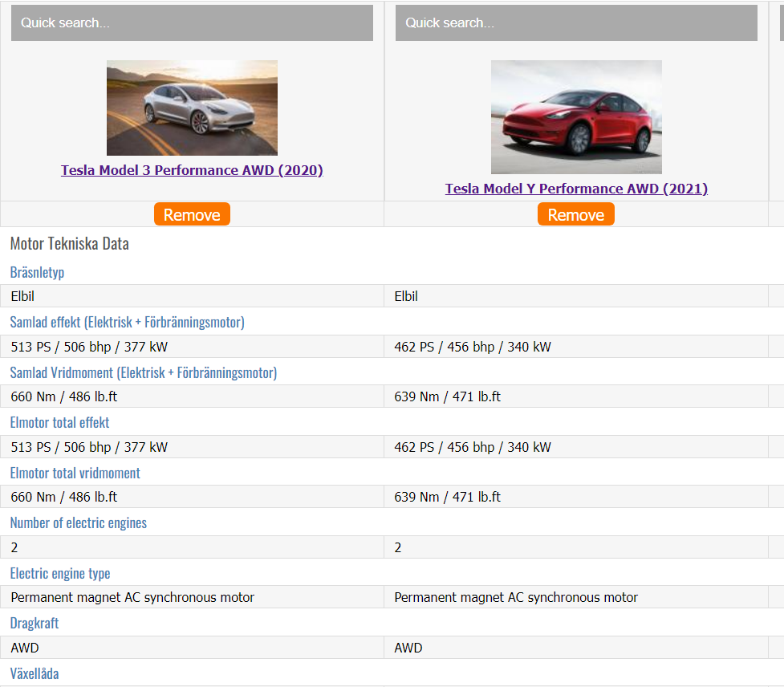
Task: Click the Samlad effekt (Elektrisk + Förbränningsmotor) label
Action: 127,323
